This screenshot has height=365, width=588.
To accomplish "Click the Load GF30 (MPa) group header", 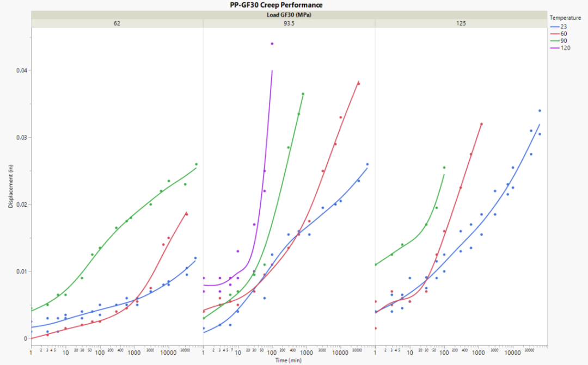I will (289, 15).
